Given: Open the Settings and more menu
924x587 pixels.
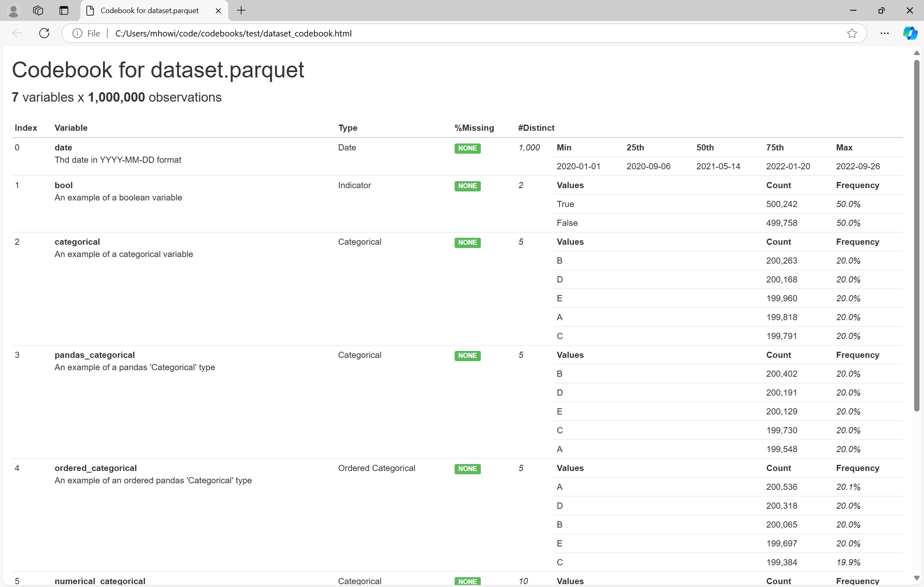Looking at the screenshot, I should click(x=884, y=33).
